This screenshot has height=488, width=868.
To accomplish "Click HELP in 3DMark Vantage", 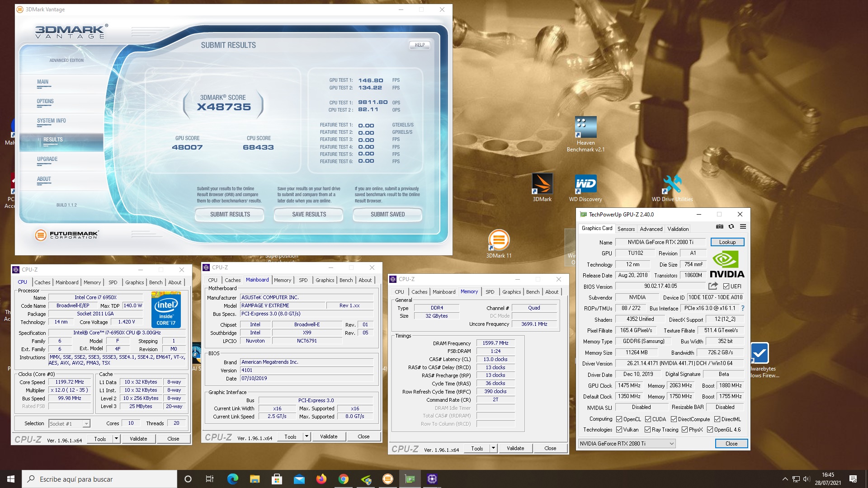I will (420, 45).
